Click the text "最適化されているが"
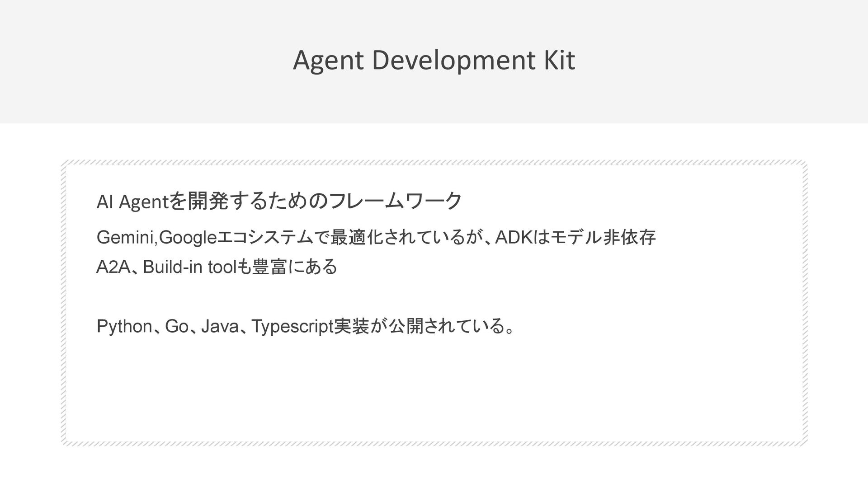The height and width of the screenshot is (488, 868). 405,237
